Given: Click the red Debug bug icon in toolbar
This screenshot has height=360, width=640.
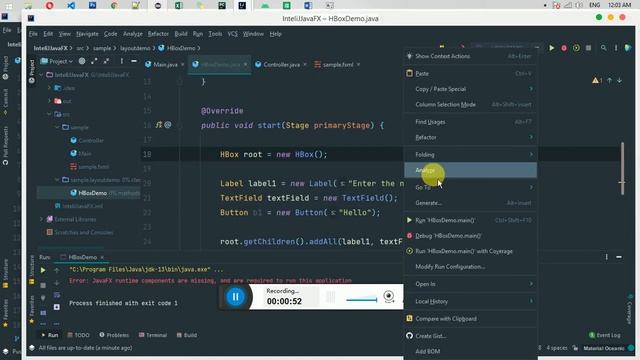Looking at the screenshot, I should coord(564,48).
